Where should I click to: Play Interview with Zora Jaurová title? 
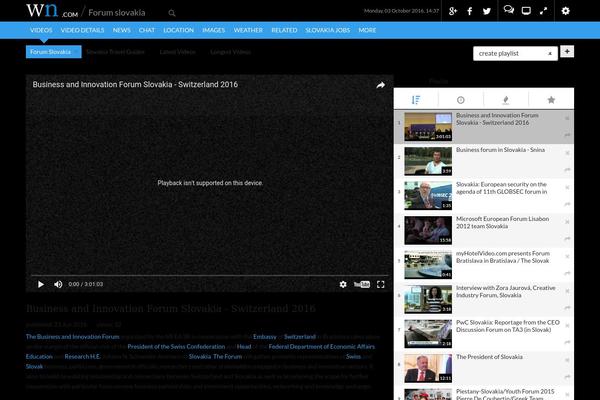click(x=505, y=291)
